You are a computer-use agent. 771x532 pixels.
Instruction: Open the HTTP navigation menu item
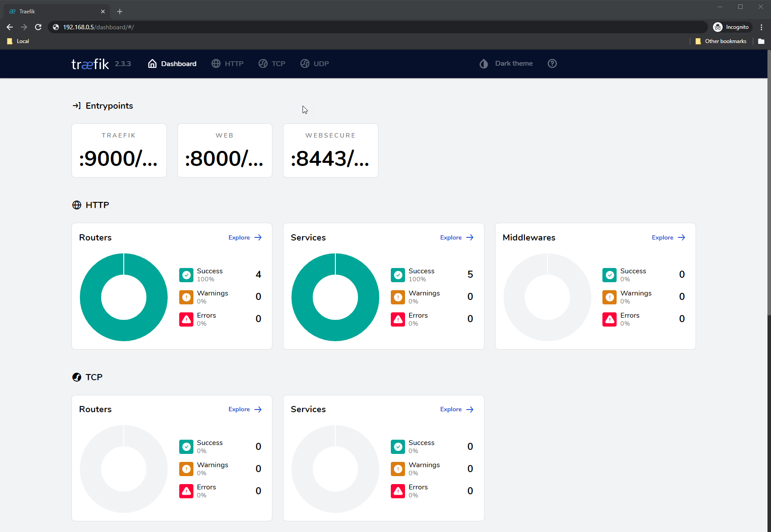click(228, 63)
